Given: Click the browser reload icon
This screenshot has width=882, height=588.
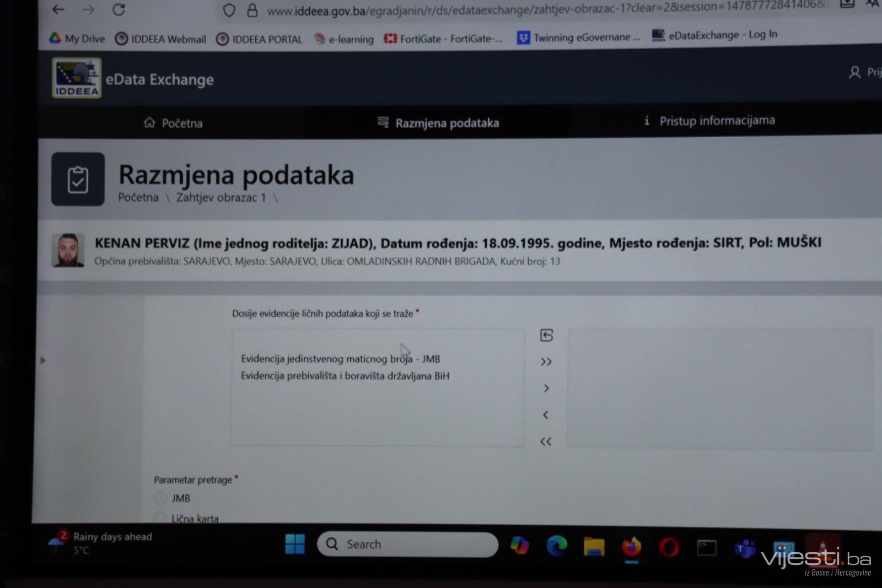Looking at the screenshot, I should pyautogui.click(x=119, y=9).
